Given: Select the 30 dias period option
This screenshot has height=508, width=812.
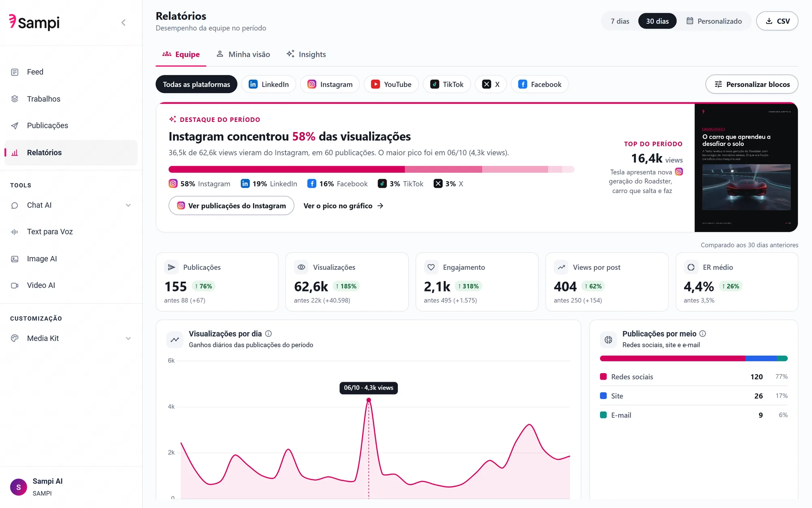Looking at the screenshot, I should pyautogui.click(x=657, y=21).
